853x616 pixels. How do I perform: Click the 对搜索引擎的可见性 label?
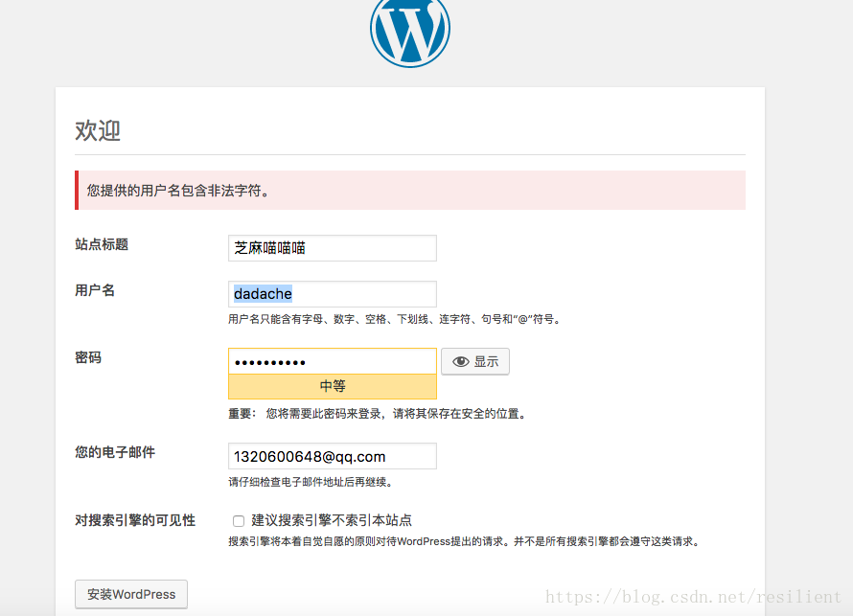pyautogui.click(x=135, y=520)
